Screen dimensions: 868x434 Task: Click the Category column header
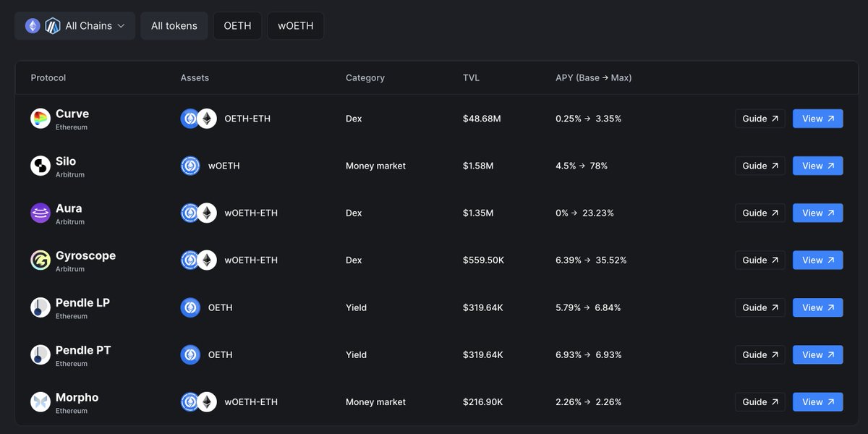coord(365,77)
